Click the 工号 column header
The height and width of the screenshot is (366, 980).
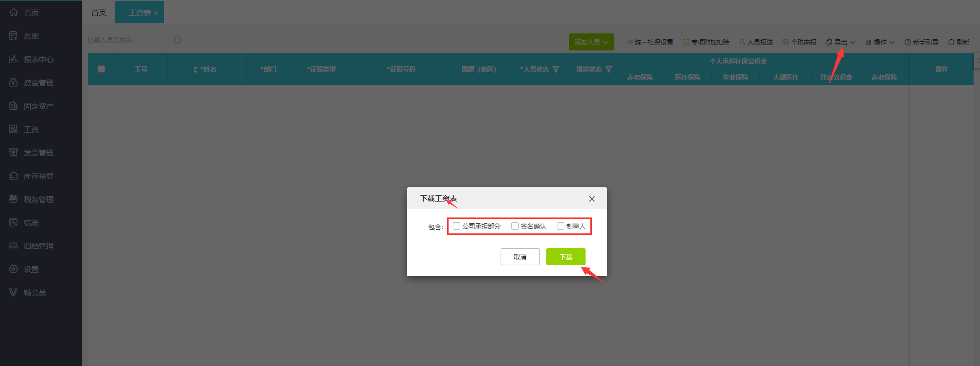click(x=141, y=69)
